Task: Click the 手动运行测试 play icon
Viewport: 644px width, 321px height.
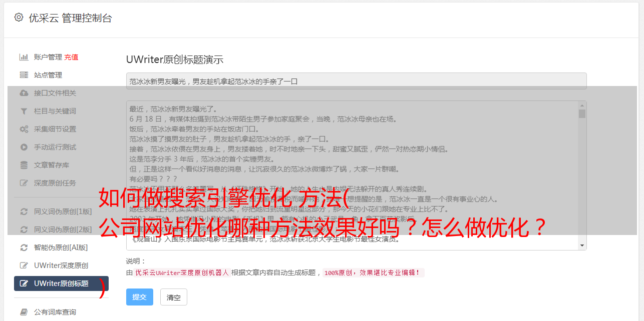Action: coord(24,147)
